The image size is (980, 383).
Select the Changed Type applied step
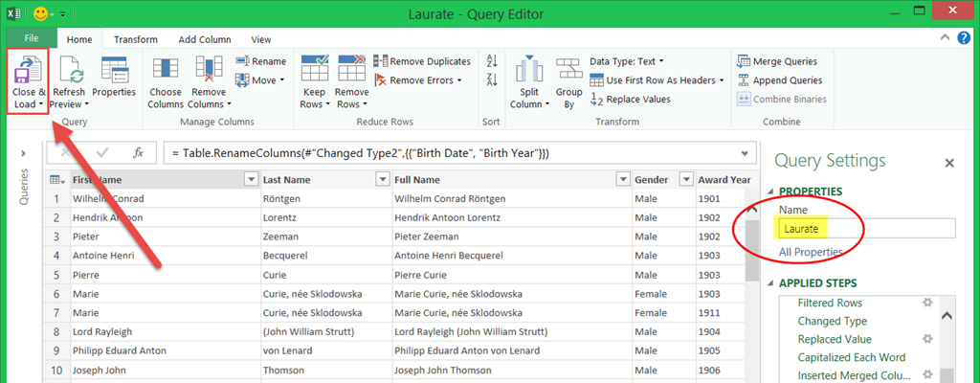[x=832, y=321]
